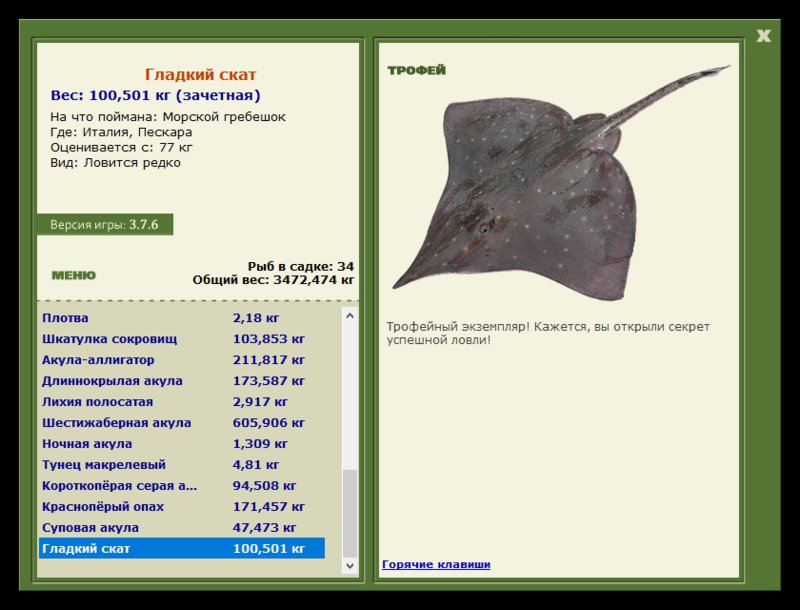
Task: Click the Рыб в садке: 34 counter
Action: pyautogui.click(x=301, y=266)
